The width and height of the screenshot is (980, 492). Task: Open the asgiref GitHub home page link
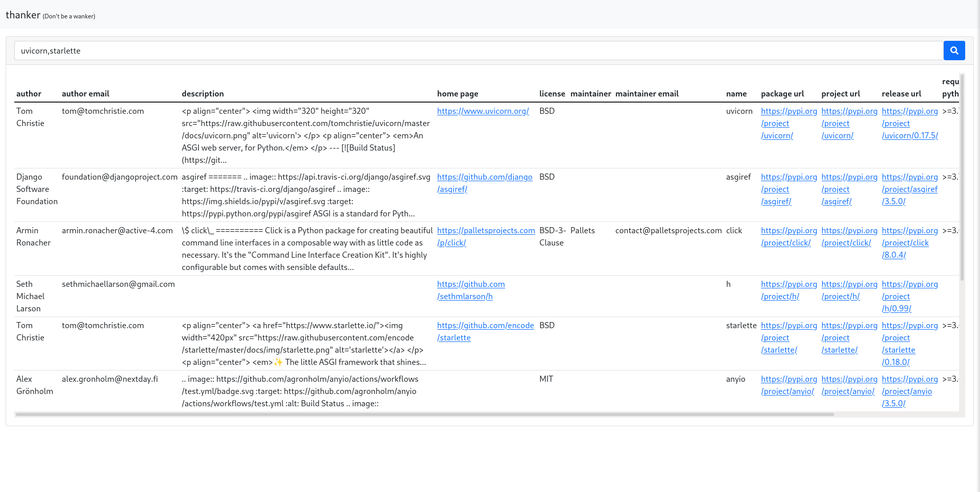pos(484,183)
